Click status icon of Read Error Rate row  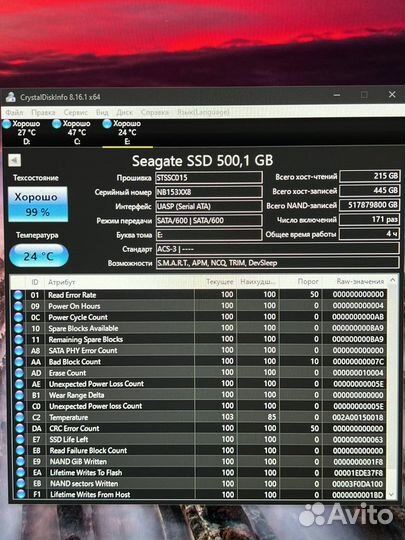[x=18, y=295]
